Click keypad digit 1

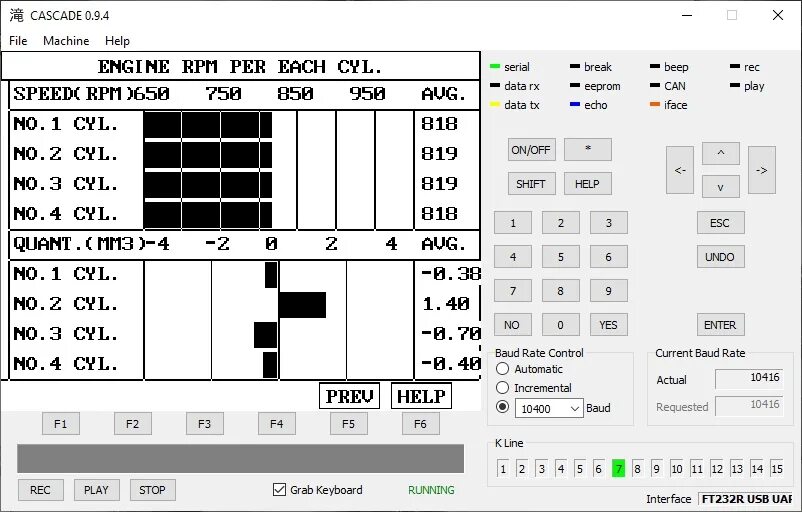[x=513, y=222]
